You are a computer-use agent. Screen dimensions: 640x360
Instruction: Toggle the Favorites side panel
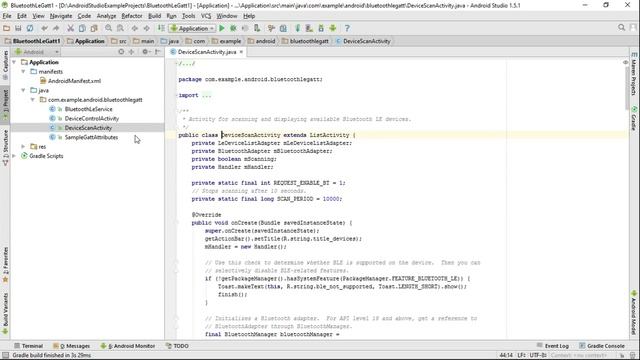tap(5, 264)
